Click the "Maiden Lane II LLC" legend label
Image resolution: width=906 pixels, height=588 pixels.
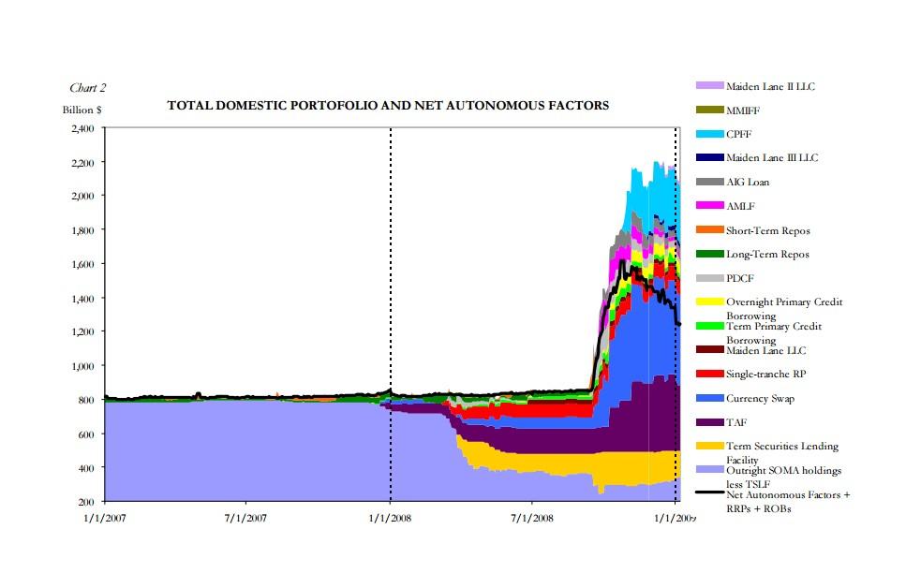[770, 86]
